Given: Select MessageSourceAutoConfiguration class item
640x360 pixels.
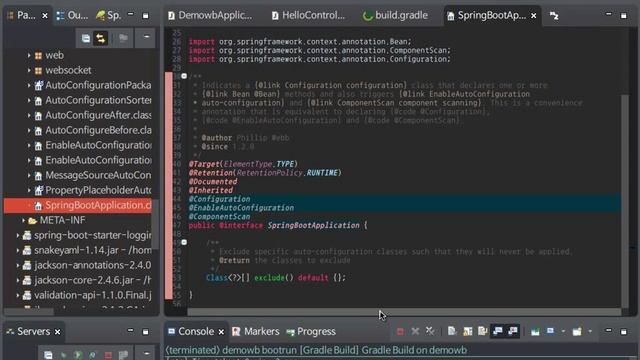Looking at the screenshot, I should pyautogui.click(x=98, y=175).
